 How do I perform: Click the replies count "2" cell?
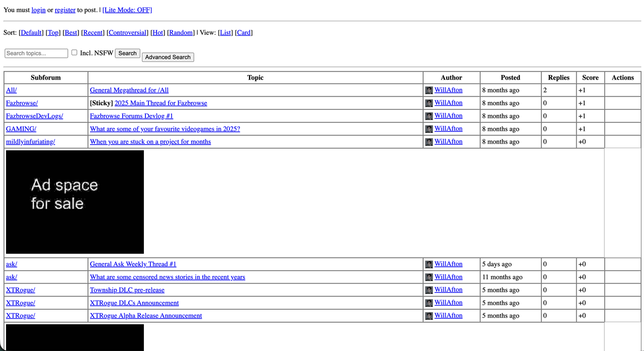click(x=558, y=90)
